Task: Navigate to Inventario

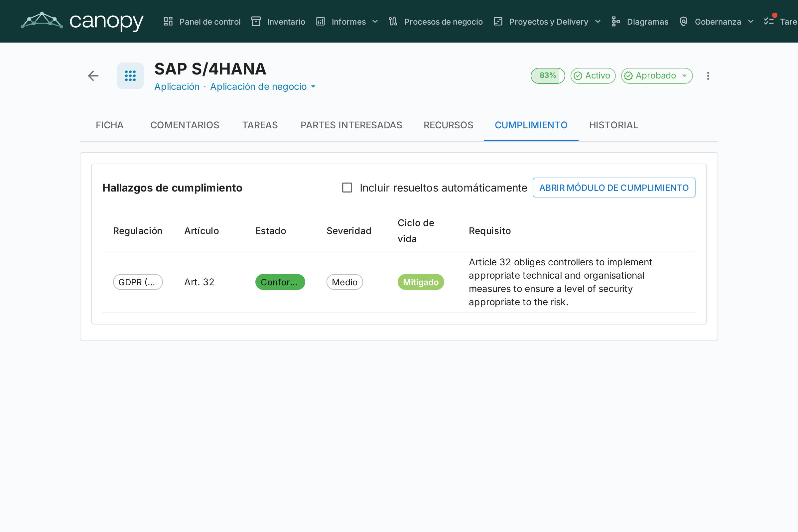Action: (278, 21)
